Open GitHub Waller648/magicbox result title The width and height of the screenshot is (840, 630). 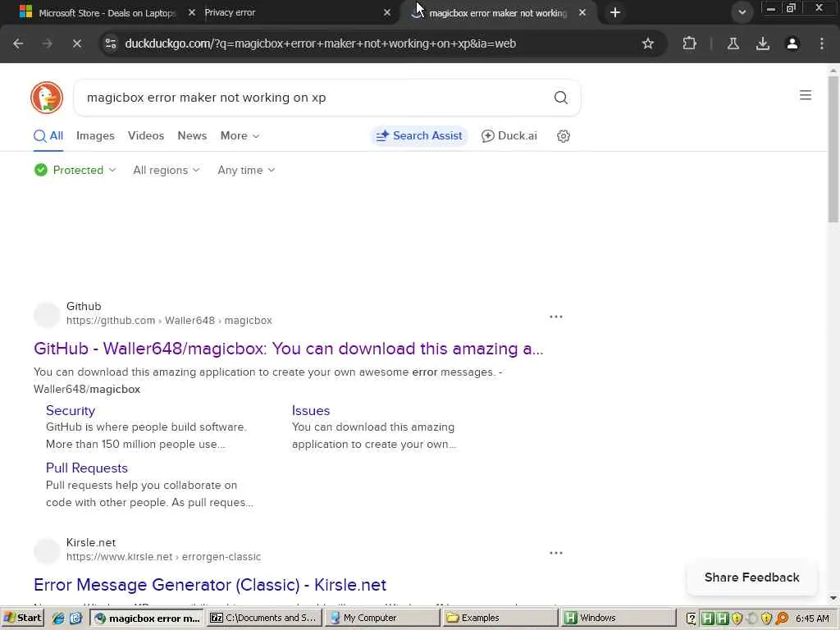point(288,349)
